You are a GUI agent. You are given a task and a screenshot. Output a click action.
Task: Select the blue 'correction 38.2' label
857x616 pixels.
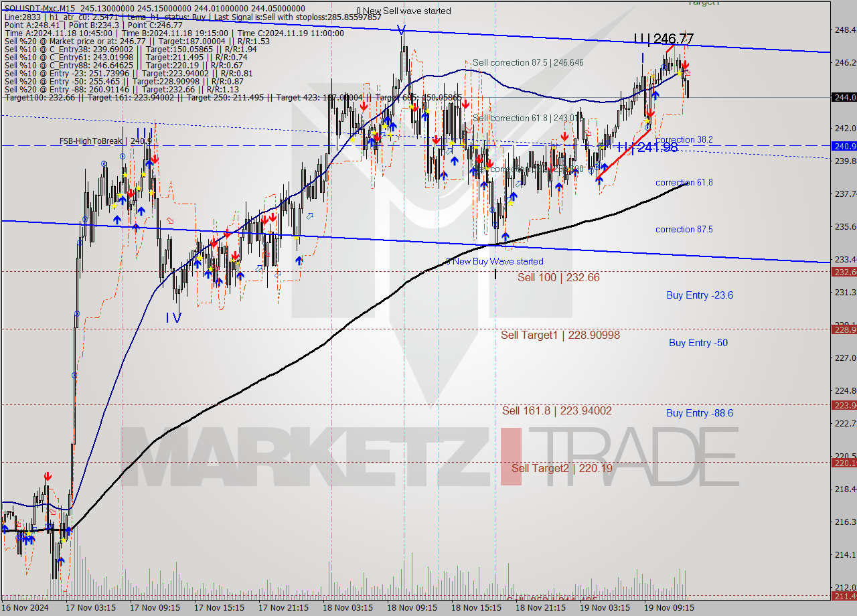click(x=684, y=139)
